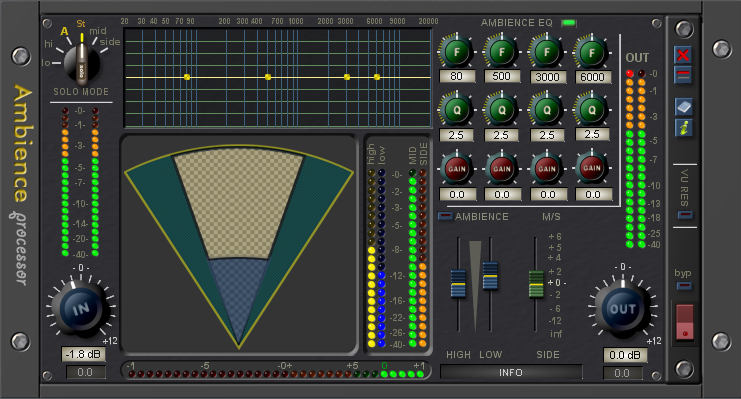The width and height of the screenshot is (741, 399).
Task: Toggle the AMBIENCE enable button
Action: pyautogui.click(x=445, y=216)
